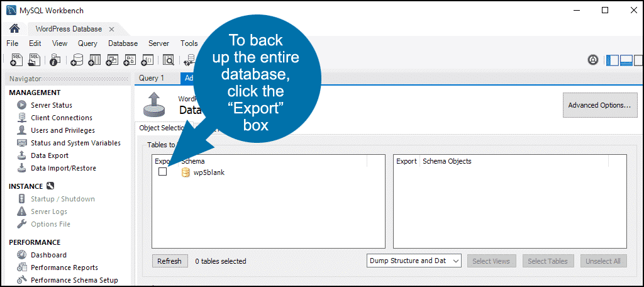Open the Edit menu
The image size is (644, 287).
35,43
